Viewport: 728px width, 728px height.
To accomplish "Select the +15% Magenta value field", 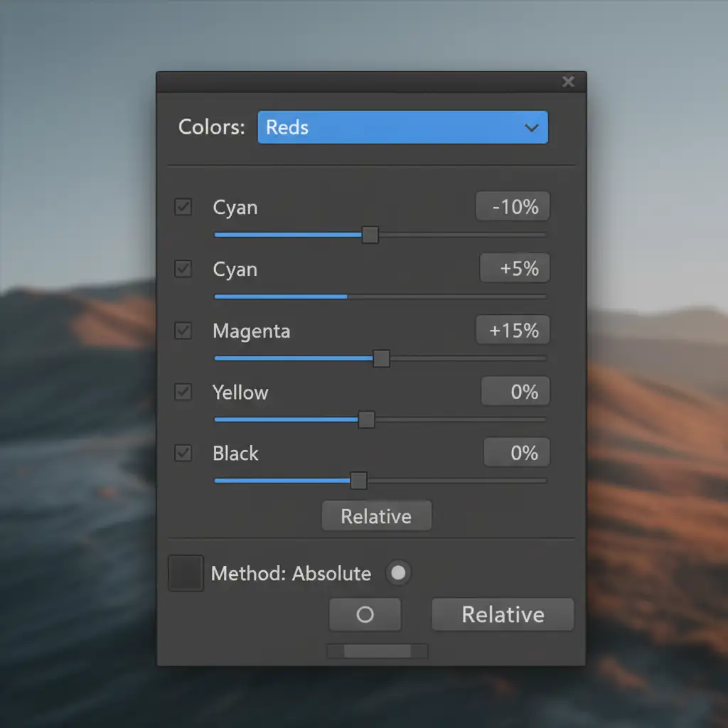I will coord(513,331).
